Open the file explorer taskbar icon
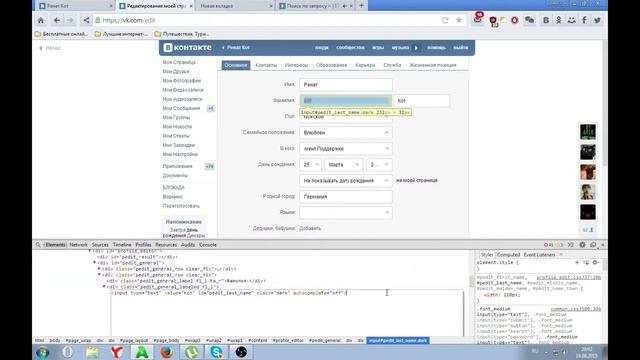Image resolution: width=640 pixels, height=360 pixels. tap(92, 352)
